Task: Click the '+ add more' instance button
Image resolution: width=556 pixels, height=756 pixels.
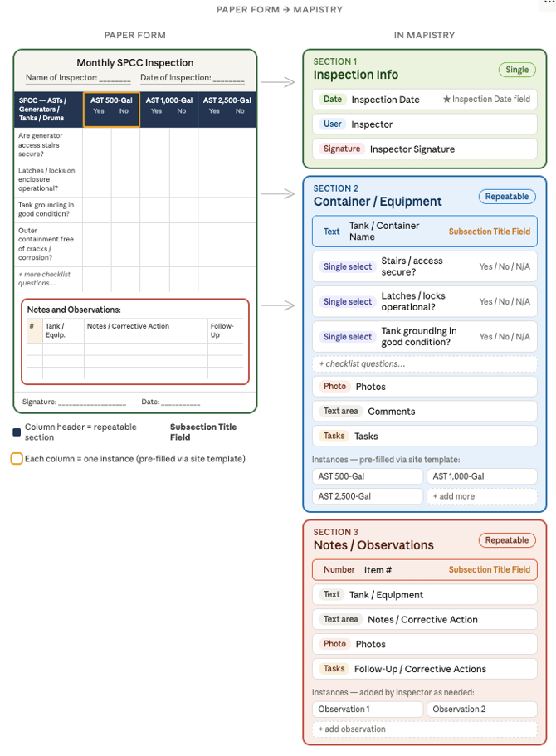Action: (481, 496)
